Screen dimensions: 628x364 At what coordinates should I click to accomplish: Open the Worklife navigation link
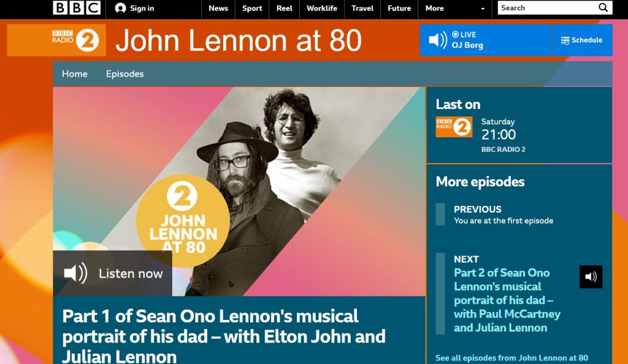pyautogui.click(x=321, y=8)
